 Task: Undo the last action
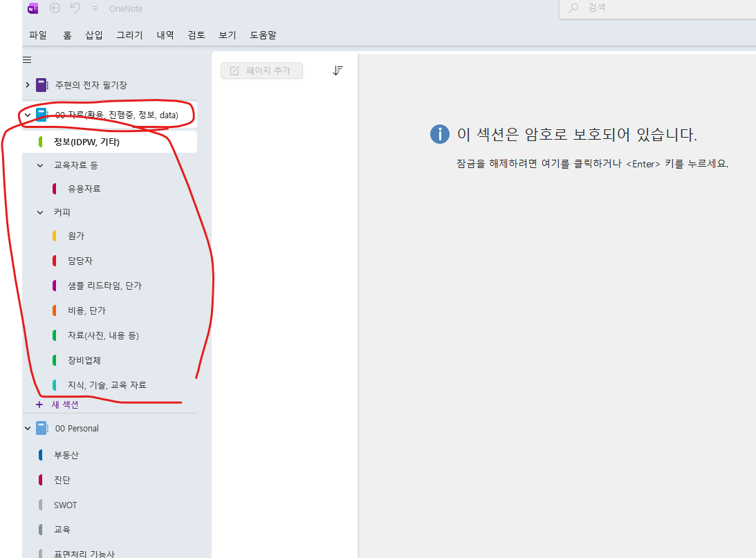[x=75, y=8]
